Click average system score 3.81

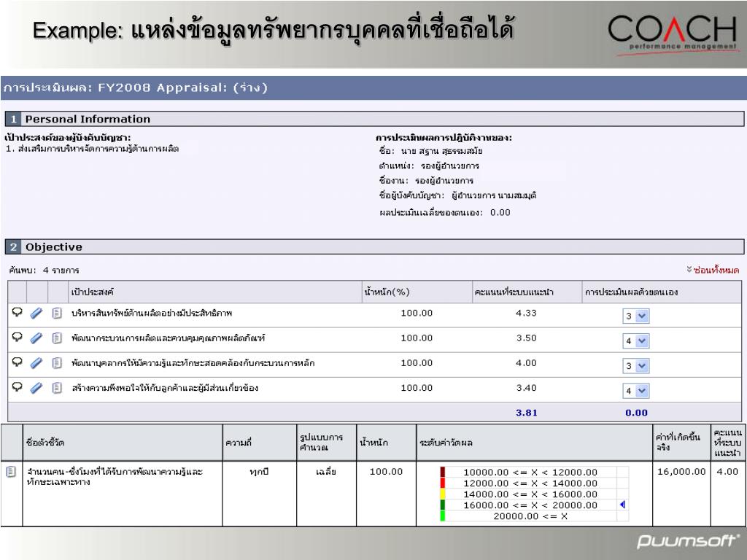527,413
